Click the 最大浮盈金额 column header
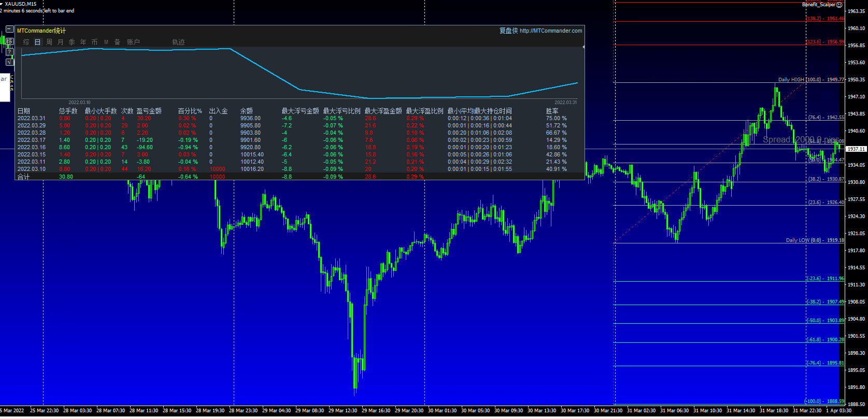868x419 pixels. tap(383, 111)
